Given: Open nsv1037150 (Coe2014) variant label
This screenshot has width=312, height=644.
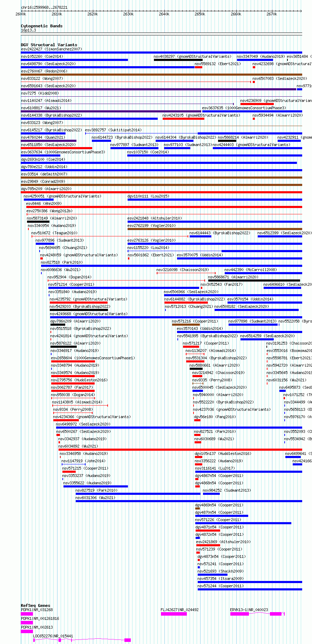Looking at the screenshot, I should click(x=148, y=152).
